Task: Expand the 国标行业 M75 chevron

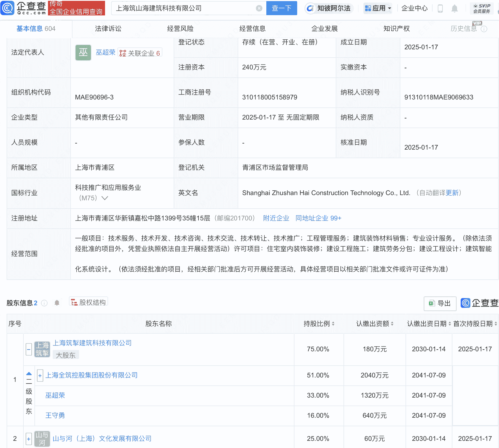Action: click(x=104, y=198)
